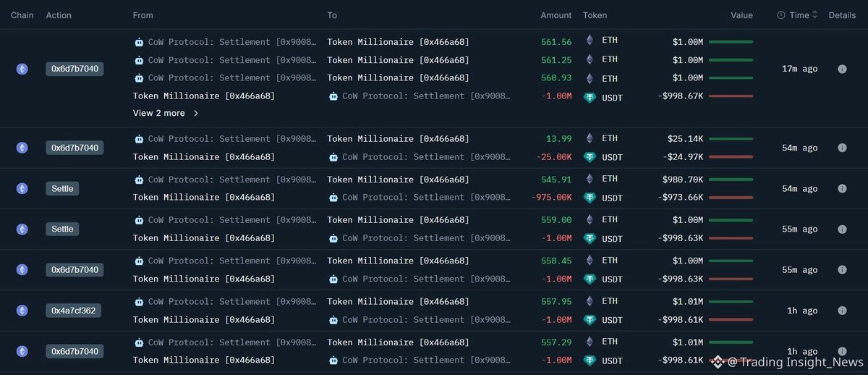The image size is (868, 375).
Task: Click the Ethereum chain icon in the 559.00 ETH row
Action: pyautogui.click(x=22, y=229)
